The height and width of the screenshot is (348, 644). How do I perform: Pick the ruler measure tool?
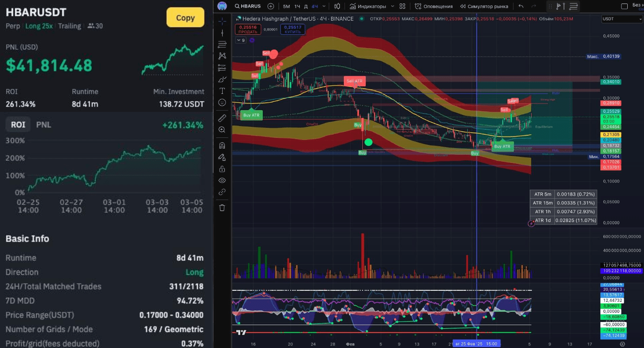[x=222, y=118]
